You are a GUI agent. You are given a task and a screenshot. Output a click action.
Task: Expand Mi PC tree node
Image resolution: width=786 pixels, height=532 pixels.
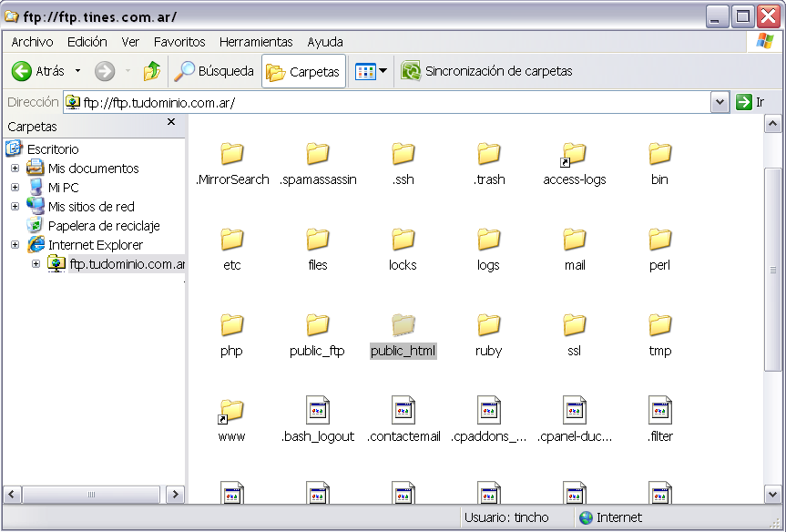15,187
